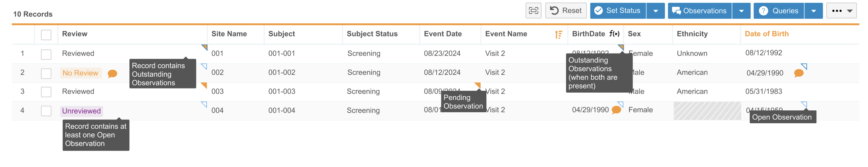Click the Date of Birth column header
868x167 pixels.
pos(767,34)
